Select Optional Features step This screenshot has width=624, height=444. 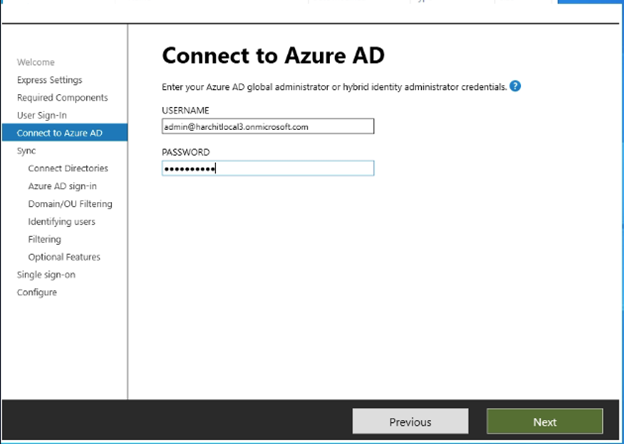pos(64,257)
